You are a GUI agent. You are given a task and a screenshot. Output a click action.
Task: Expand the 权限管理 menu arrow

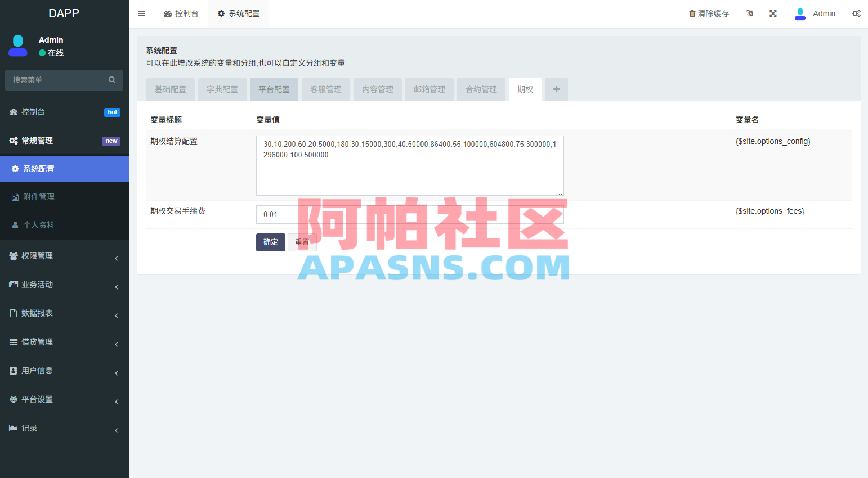click(x=117, y=258)
